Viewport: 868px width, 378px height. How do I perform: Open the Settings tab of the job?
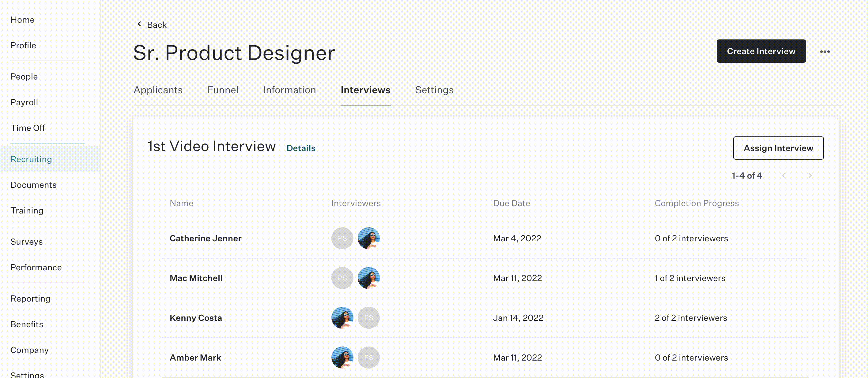pos(434,90)
